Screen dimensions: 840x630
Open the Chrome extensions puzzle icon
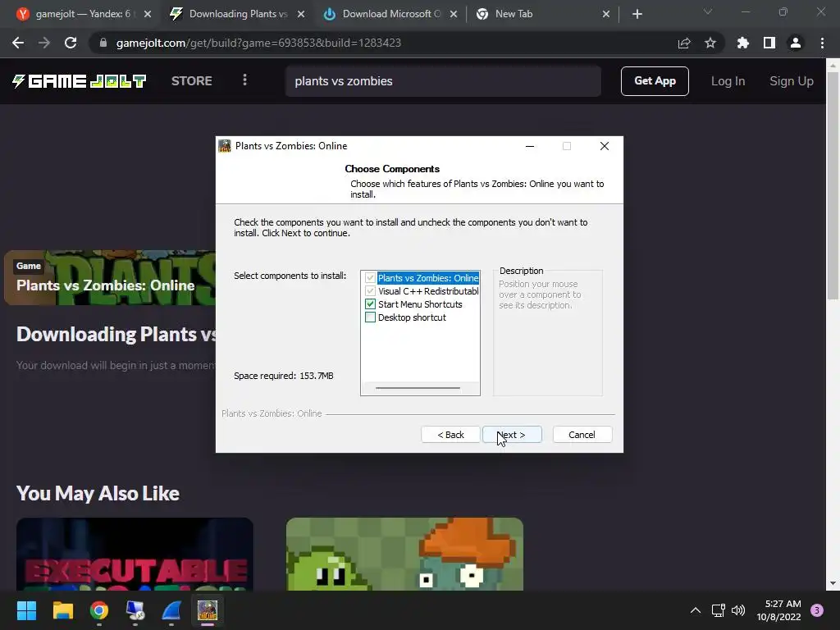click(x=743, y=43)
